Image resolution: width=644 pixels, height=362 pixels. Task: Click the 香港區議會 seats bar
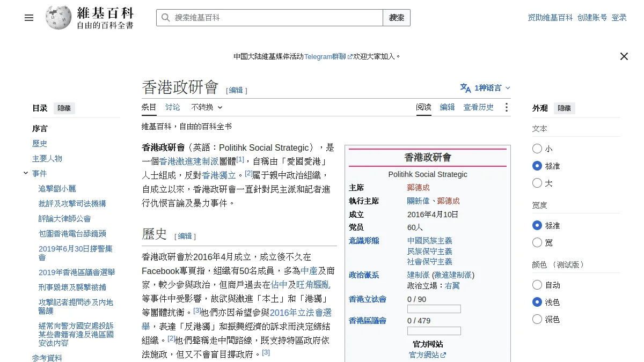[x=434, y=331]
